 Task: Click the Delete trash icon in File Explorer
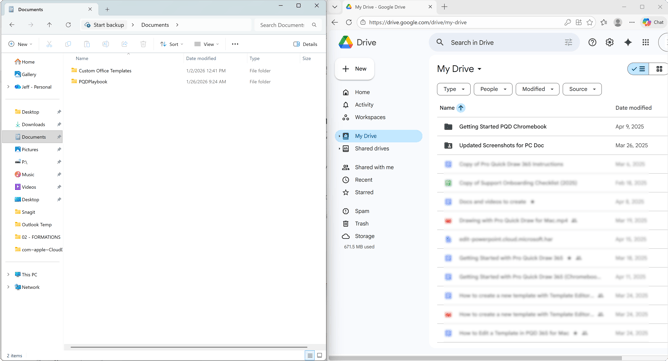(143, 44)
